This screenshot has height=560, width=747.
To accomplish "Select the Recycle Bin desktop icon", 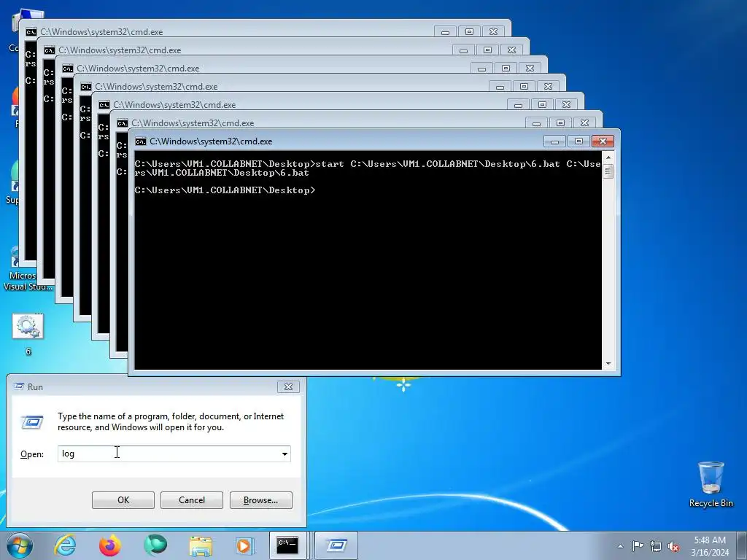I will 711,484.
